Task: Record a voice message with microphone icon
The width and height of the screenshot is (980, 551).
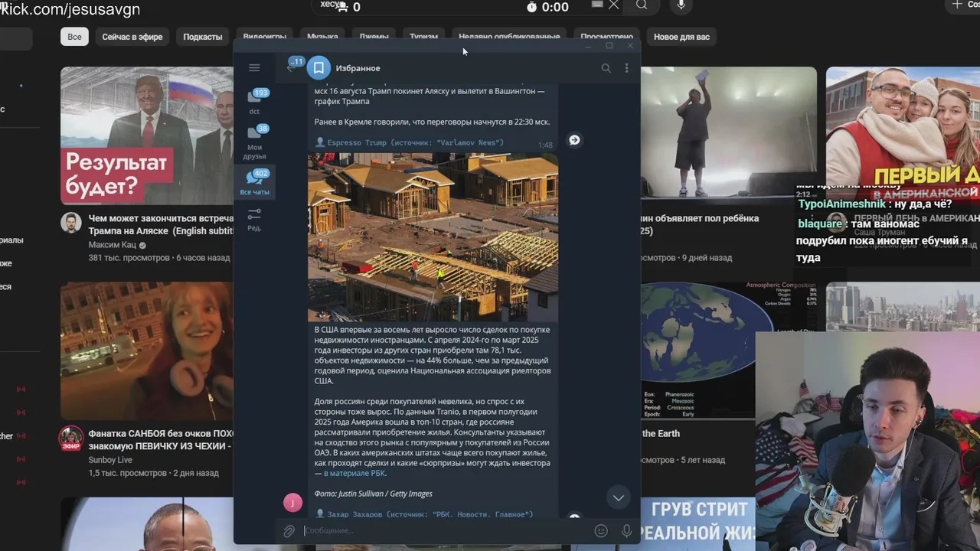Action: click(x=626, y=530)
